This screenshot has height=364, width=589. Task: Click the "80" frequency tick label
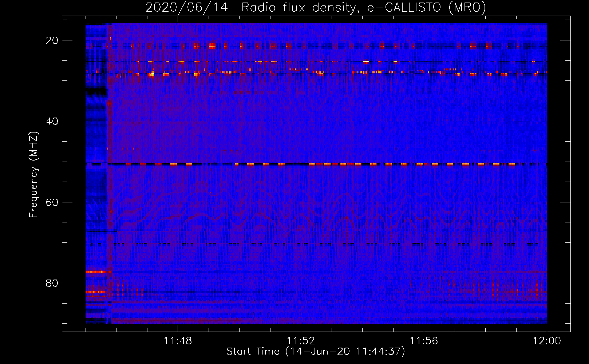point(52,283)
